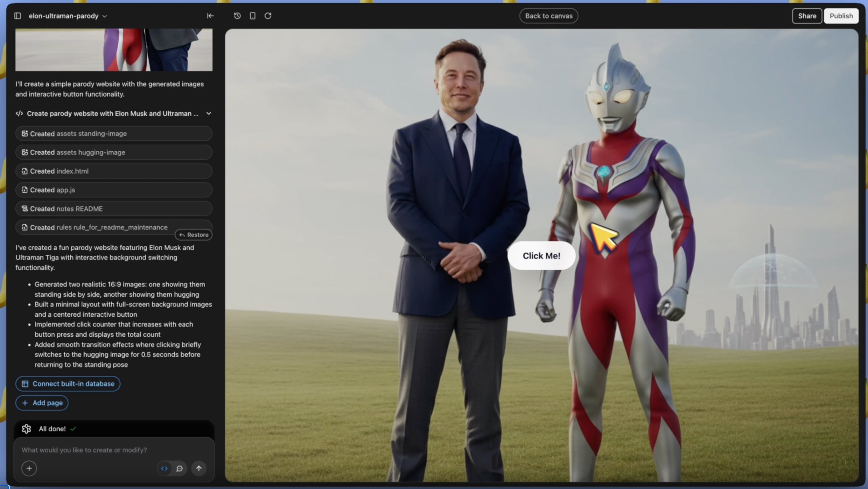Select the code mode toggle icon

pyautogui.click(x=164, y=468)
